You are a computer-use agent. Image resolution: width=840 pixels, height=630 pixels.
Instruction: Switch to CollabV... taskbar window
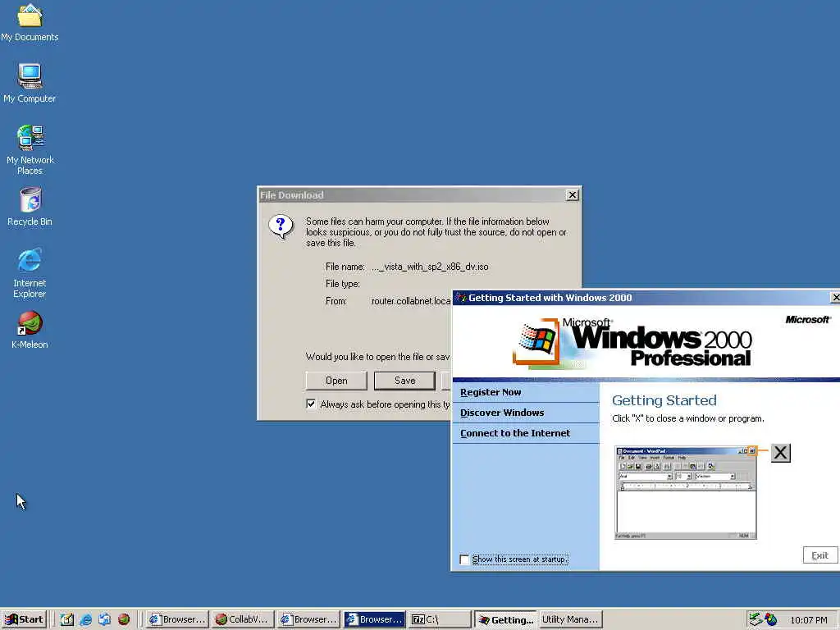coord(243,619)
